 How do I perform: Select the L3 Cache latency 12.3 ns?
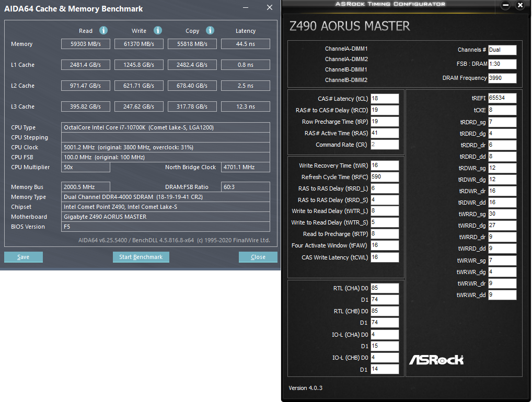coord(245,107)
